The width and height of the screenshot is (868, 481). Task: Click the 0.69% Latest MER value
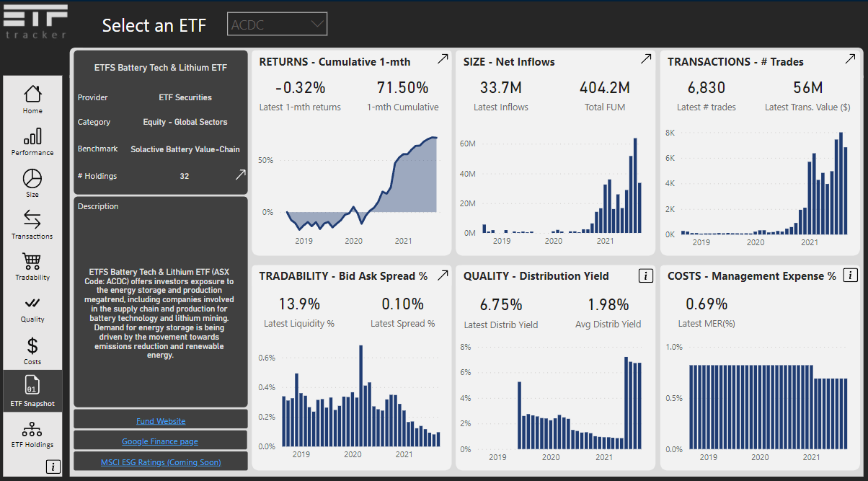[707, 304]
